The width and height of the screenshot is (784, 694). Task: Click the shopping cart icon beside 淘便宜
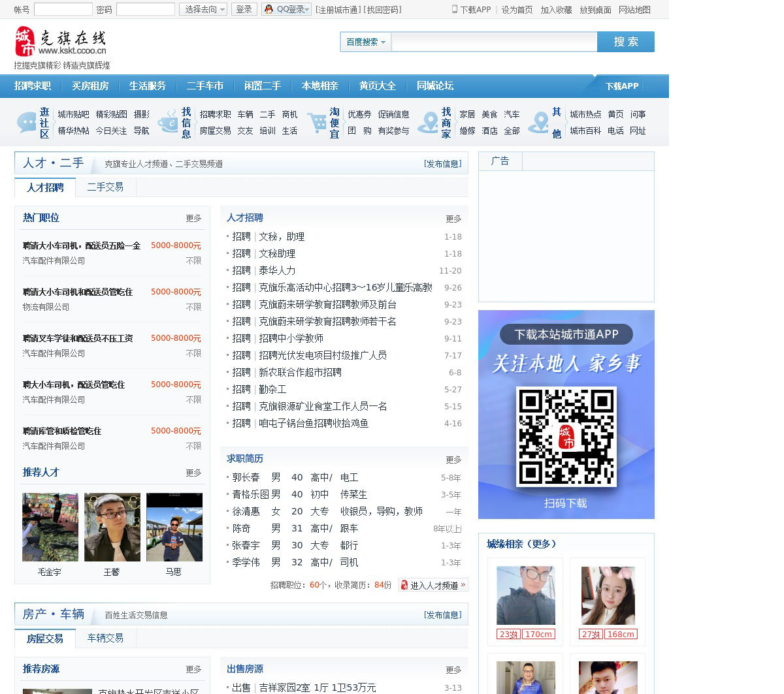tap(317, 122)
